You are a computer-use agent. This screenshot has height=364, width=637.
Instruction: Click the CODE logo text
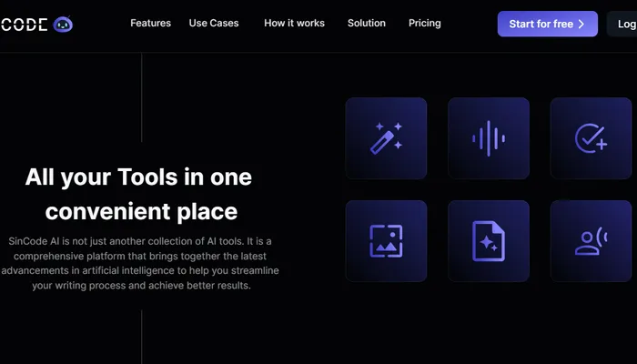[24, 24]
